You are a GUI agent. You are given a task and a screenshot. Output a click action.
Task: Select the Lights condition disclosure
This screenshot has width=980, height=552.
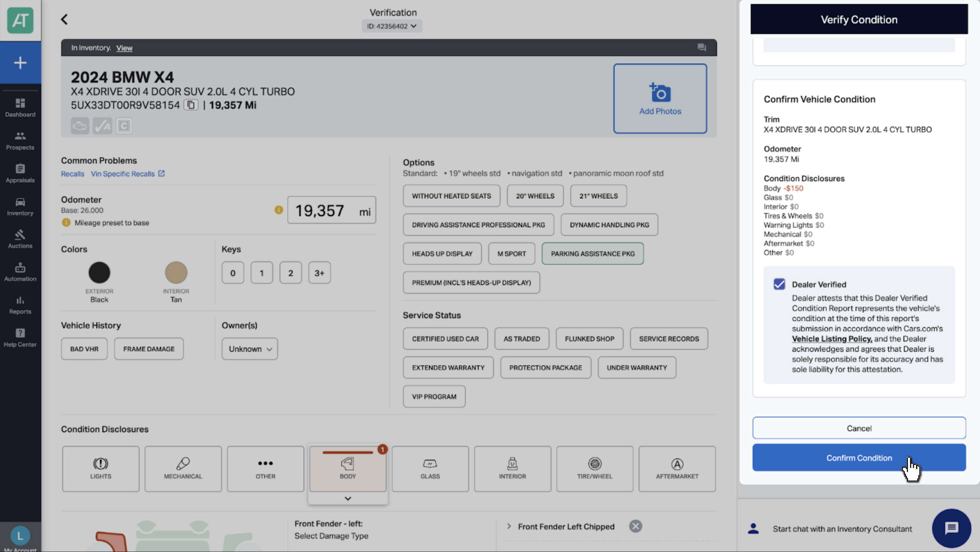[x=101, y=469]
